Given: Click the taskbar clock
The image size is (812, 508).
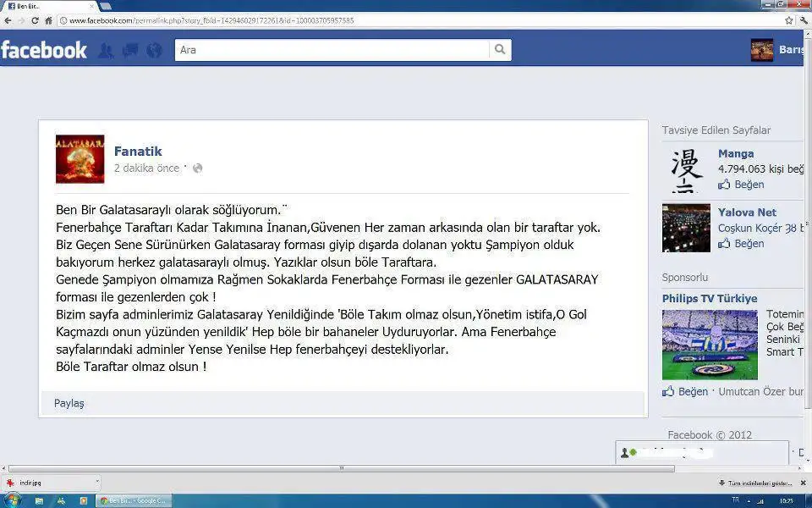Looking at the screenshot, I should [x=786, y=501].
